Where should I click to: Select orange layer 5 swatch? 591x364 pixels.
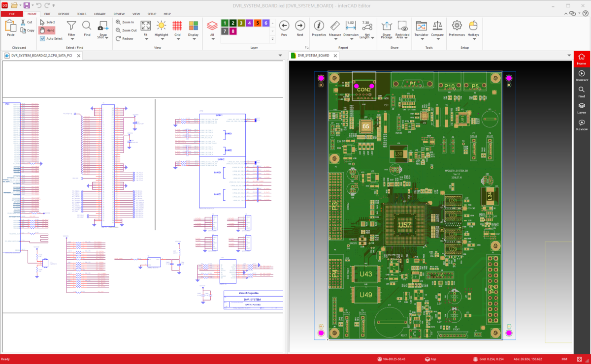(x=258, y=23)
